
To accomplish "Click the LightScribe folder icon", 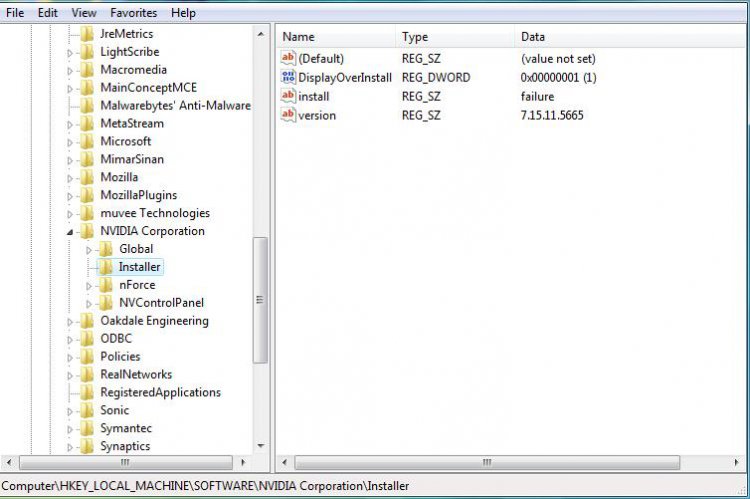I will pos(87,52).
